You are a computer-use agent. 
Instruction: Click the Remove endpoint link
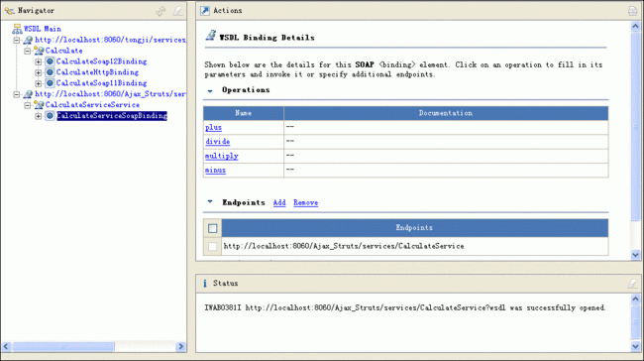point(305,202)
